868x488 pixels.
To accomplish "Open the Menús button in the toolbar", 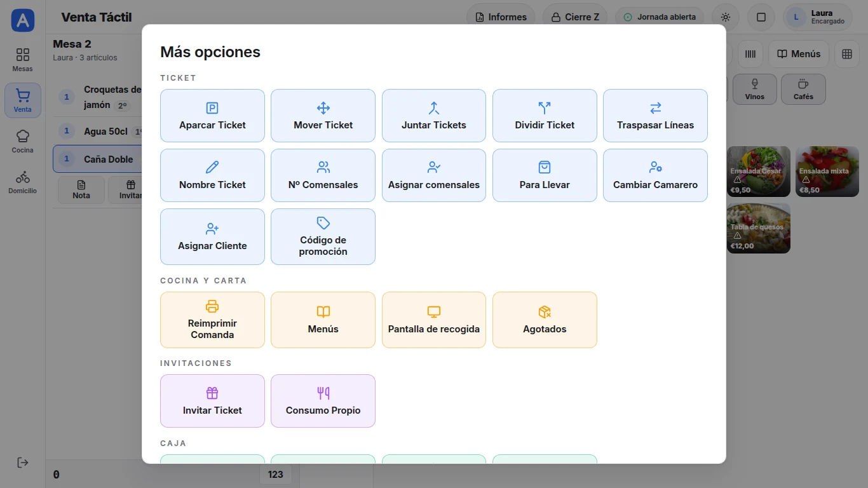I will point(799,54).
